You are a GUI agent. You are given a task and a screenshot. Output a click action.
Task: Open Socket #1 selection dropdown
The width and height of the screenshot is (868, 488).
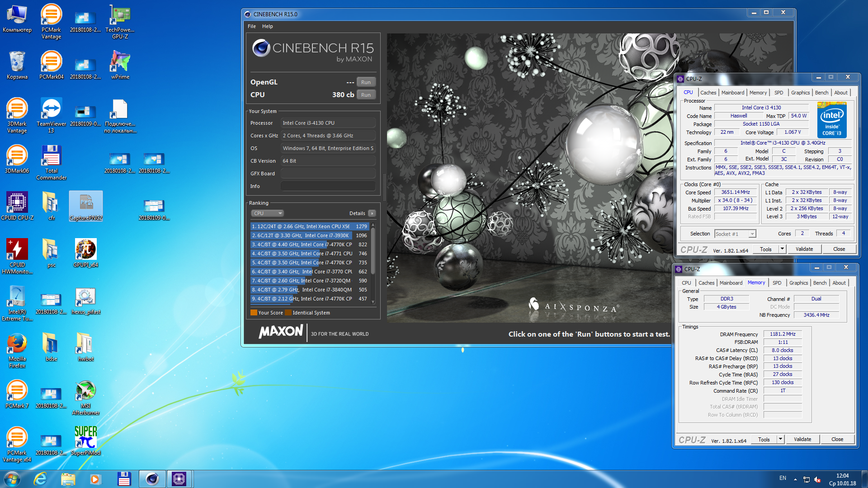735,234
